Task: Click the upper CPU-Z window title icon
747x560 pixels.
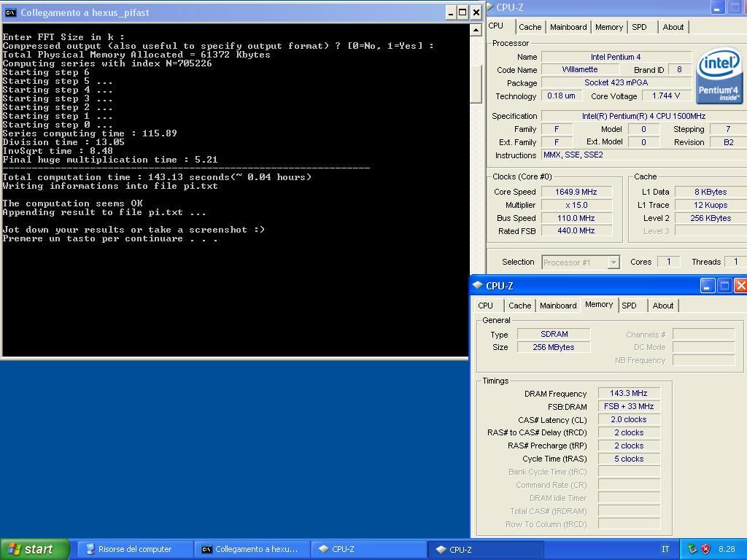Action: (490, 7)
